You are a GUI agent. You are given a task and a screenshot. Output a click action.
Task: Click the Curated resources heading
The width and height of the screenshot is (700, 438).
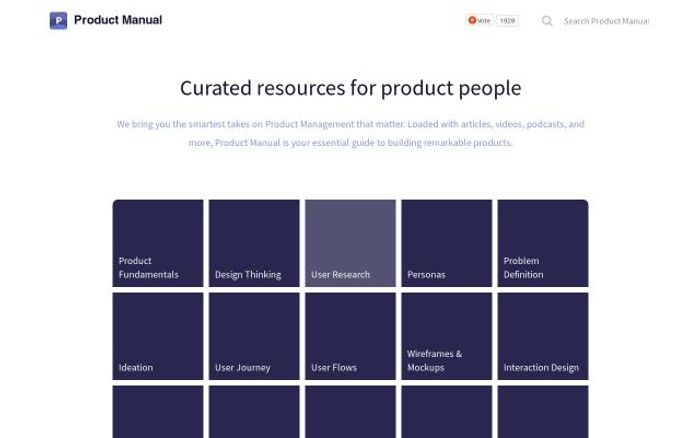pyautogui.click(x=350, y=87)
